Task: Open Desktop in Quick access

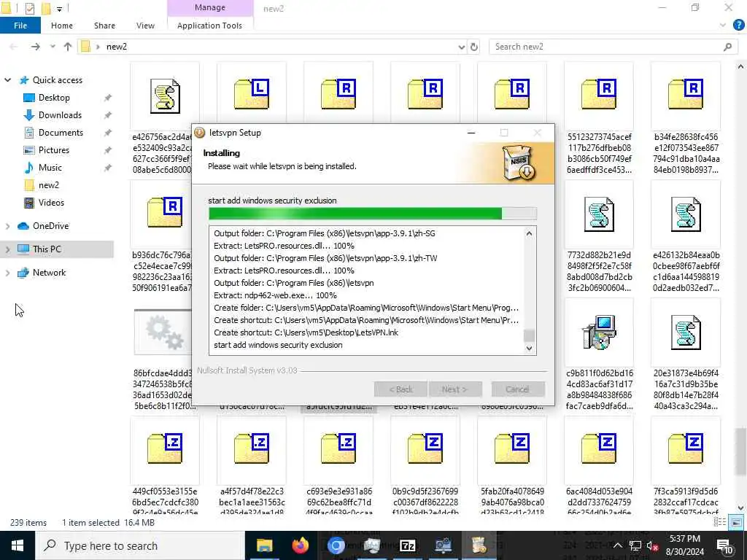Action: pyautogui.click(x=54, y=98)
